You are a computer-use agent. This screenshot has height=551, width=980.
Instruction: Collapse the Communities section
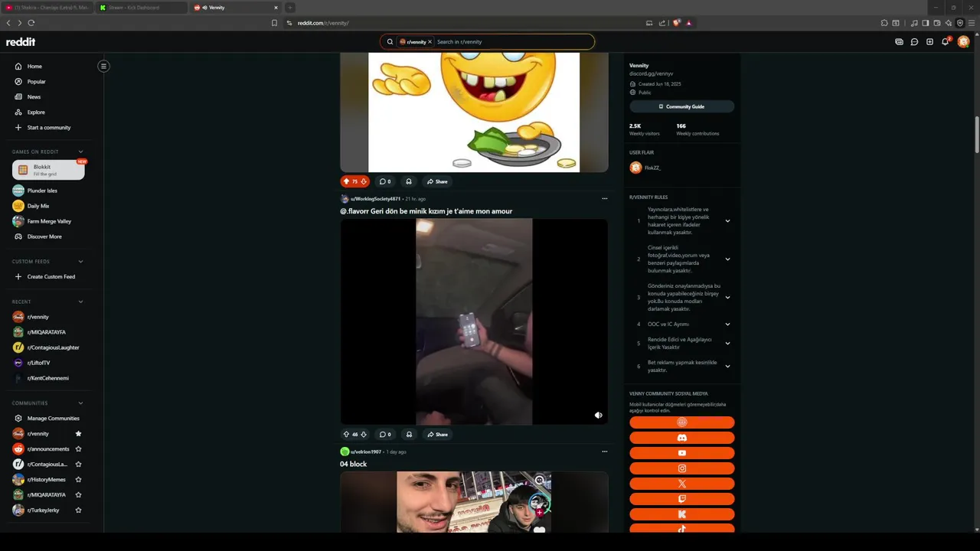click(80, 403)
